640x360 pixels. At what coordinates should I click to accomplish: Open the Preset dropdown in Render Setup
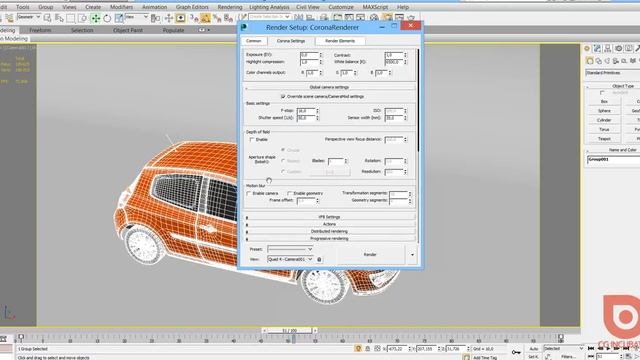290,249
